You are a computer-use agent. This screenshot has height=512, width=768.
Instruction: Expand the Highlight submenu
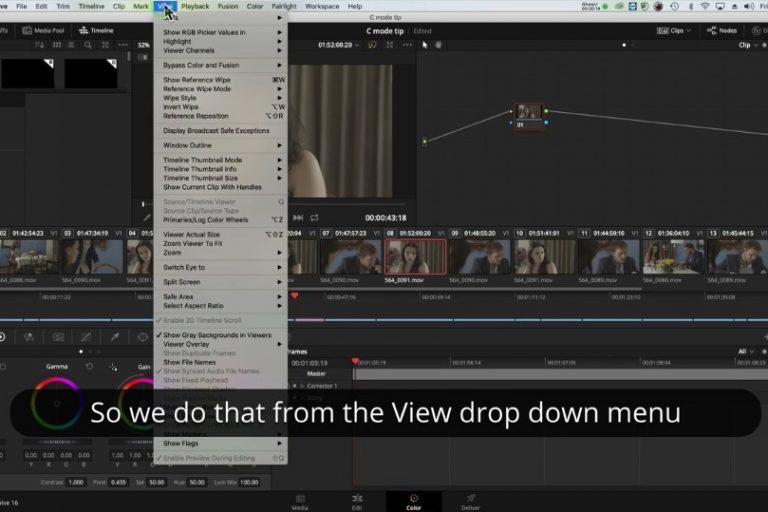pyautogui.click(x=220, y=41)
